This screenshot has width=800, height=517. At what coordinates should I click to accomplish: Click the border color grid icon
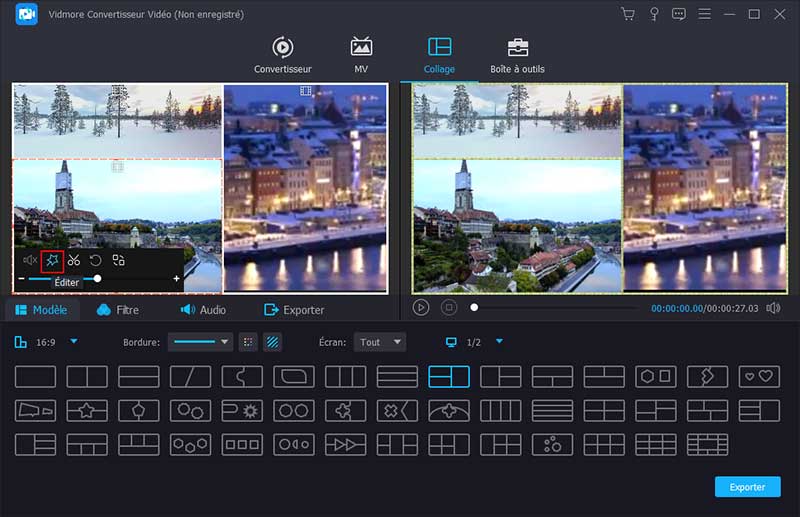pos(248,342)
